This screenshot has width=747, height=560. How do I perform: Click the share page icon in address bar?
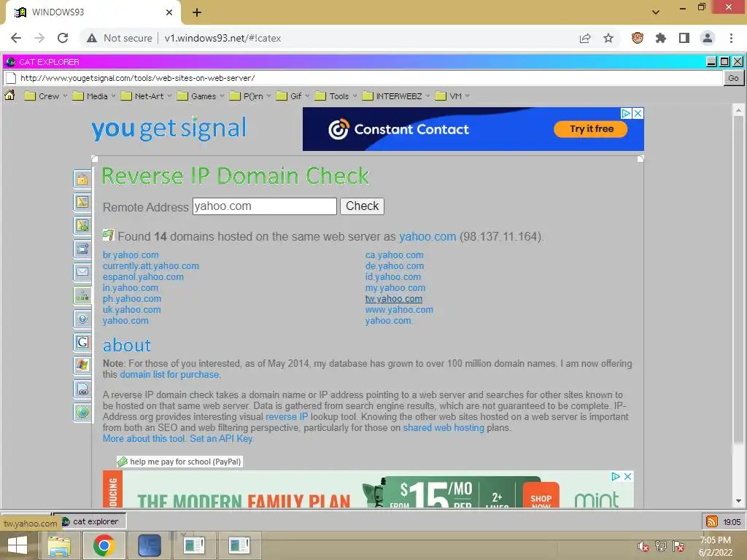coord(585,38)
